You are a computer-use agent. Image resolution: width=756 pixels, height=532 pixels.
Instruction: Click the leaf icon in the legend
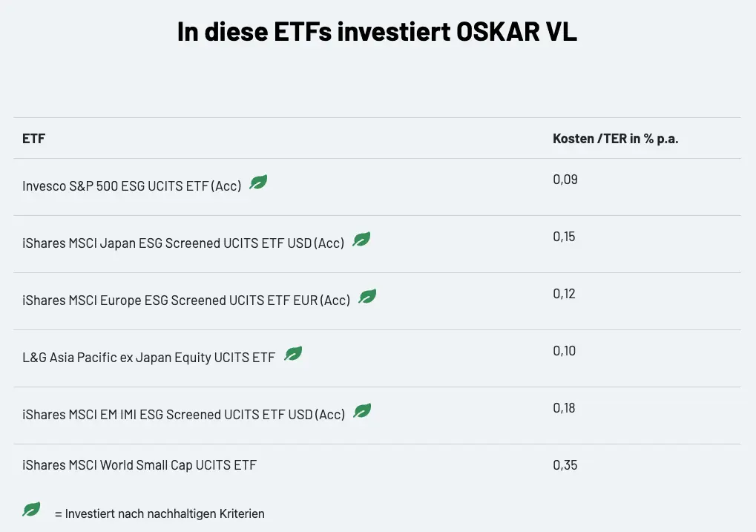(31, 510)
